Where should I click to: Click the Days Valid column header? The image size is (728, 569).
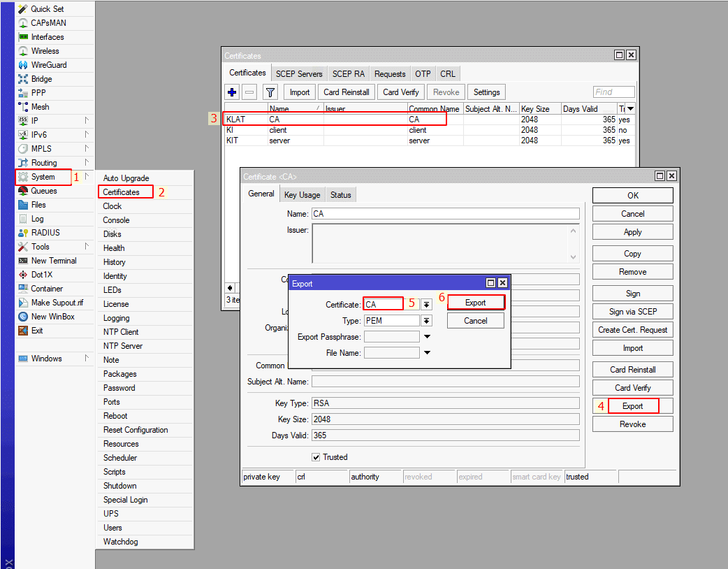[x=589, y=108]
